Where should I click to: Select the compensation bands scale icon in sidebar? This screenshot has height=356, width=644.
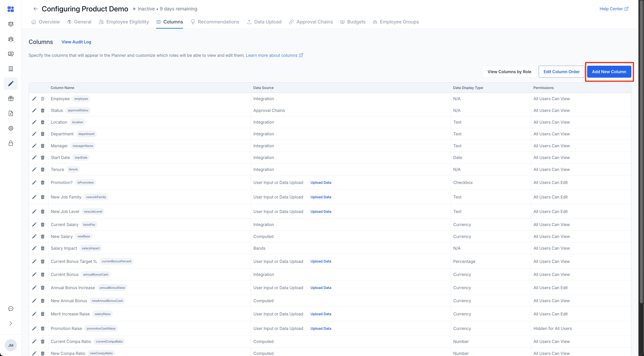pos(10,24)
